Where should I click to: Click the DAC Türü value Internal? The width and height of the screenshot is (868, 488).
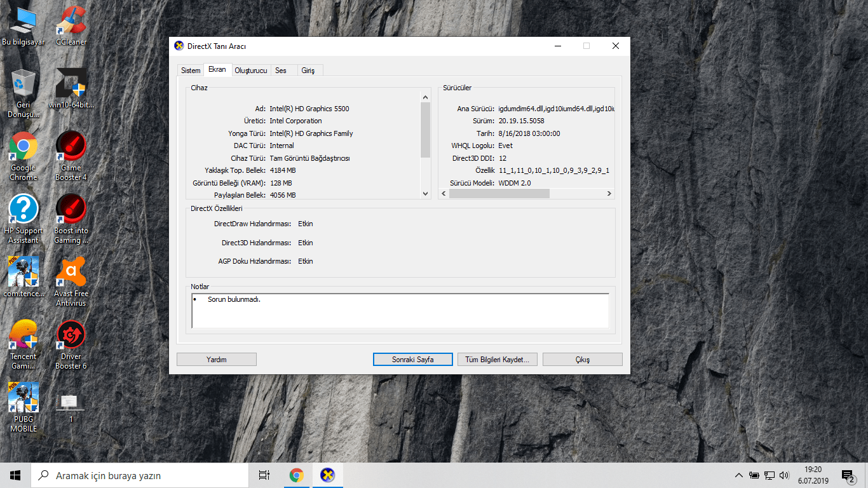tap(281, 146)
